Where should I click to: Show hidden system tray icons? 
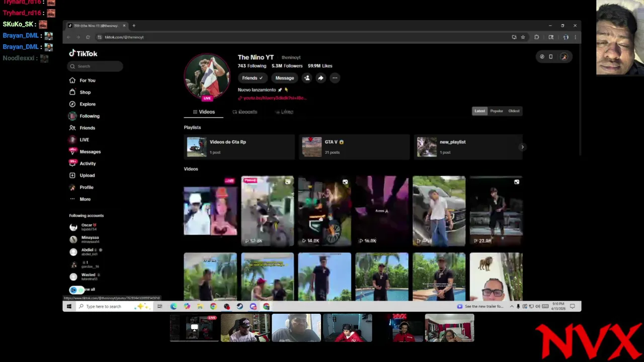512,306
